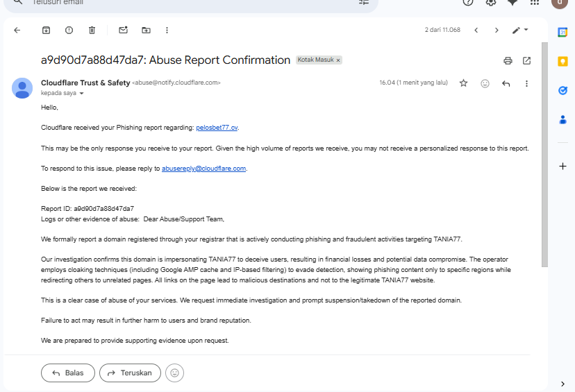This screenshot has width=575, height=392.
Task: Star the Cloudflare message
Action: point(463,83)
